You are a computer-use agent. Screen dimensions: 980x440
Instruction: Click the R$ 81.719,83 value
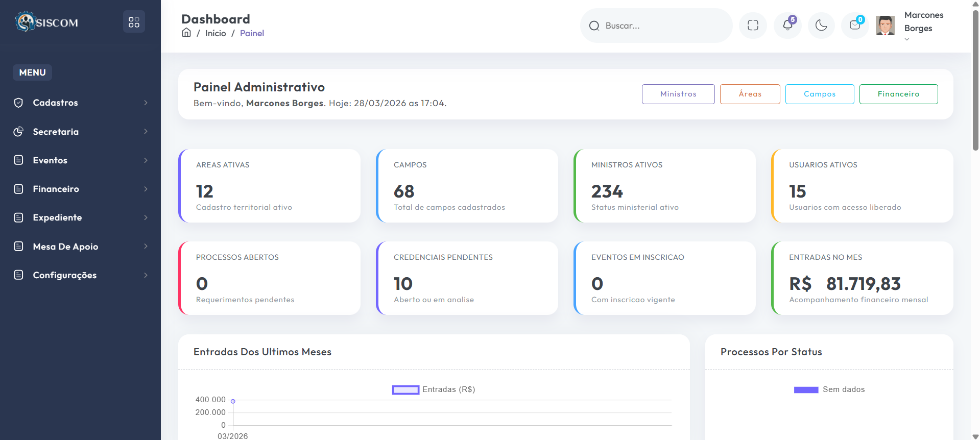pos(845,283)
